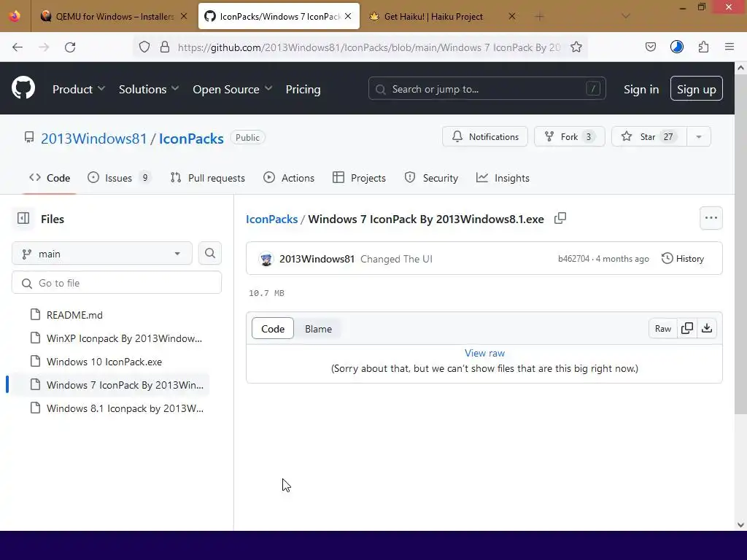Click the Pricing link
This screenshot has height=560, width=747.
(x=303, y=89)
